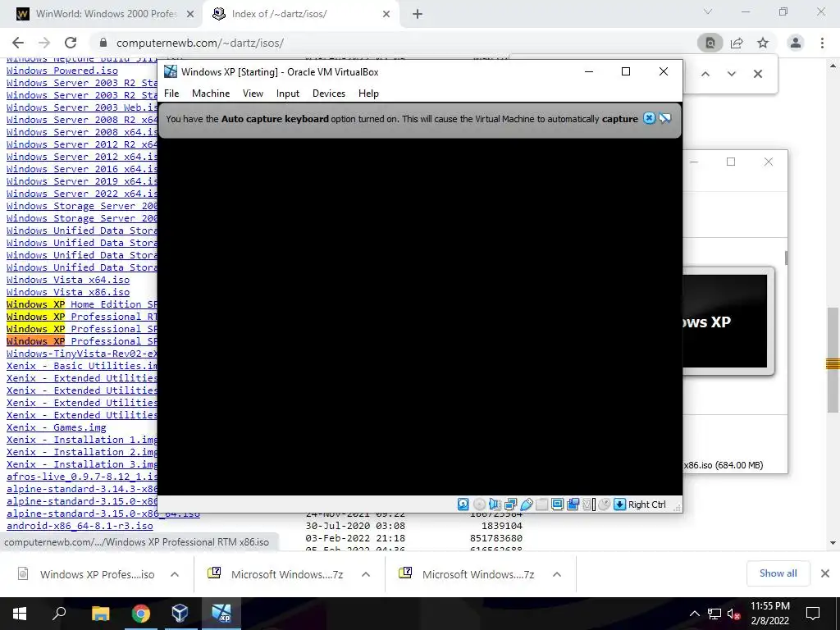Open Windows taskbar search
Viewport: 840px width, 630px height.
(x=59, y=614)
